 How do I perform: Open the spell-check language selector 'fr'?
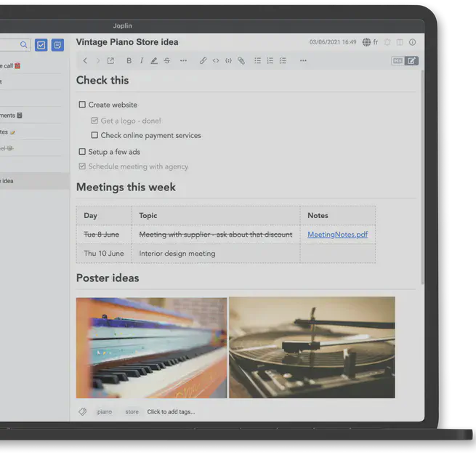[371, 42]
